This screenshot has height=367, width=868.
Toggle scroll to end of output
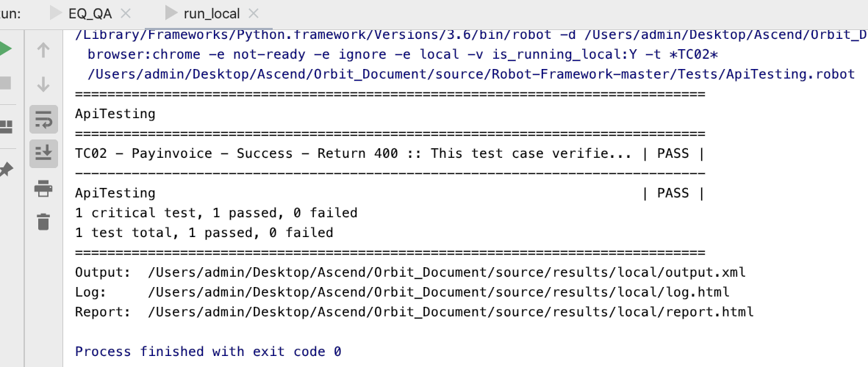tap(43, 153)
